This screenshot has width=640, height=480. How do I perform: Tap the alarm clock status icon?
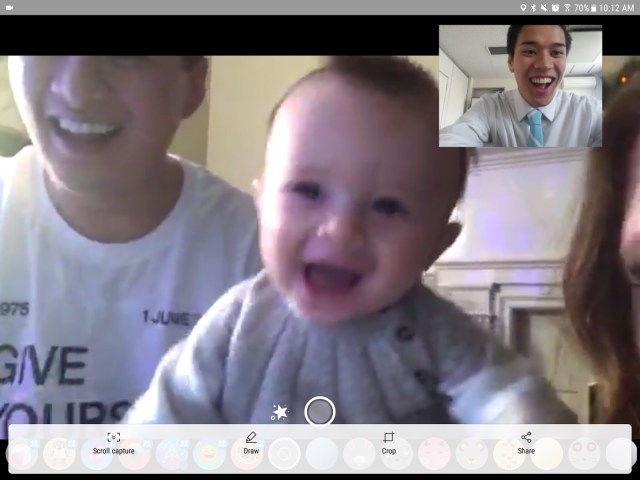555,7
